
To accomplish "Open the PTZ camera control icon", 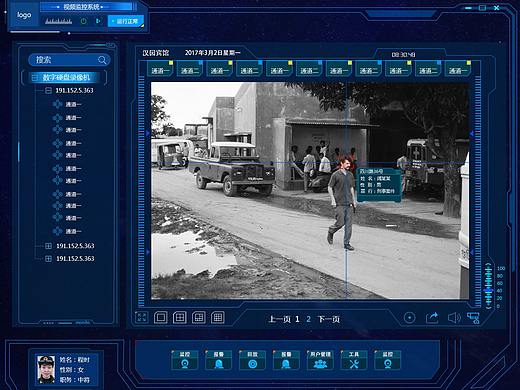I will pyautogui.click(x=473, y=318).
